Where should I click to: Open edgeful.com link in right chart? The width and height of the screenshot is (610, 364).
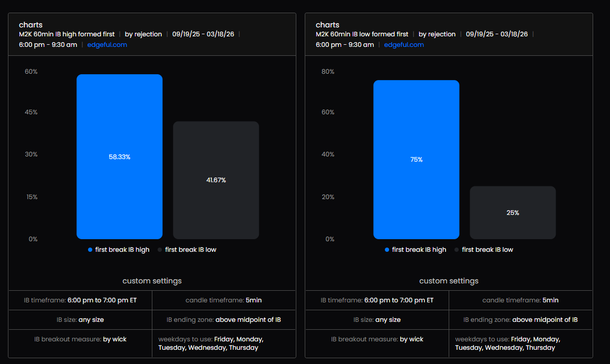pos(404,45)
